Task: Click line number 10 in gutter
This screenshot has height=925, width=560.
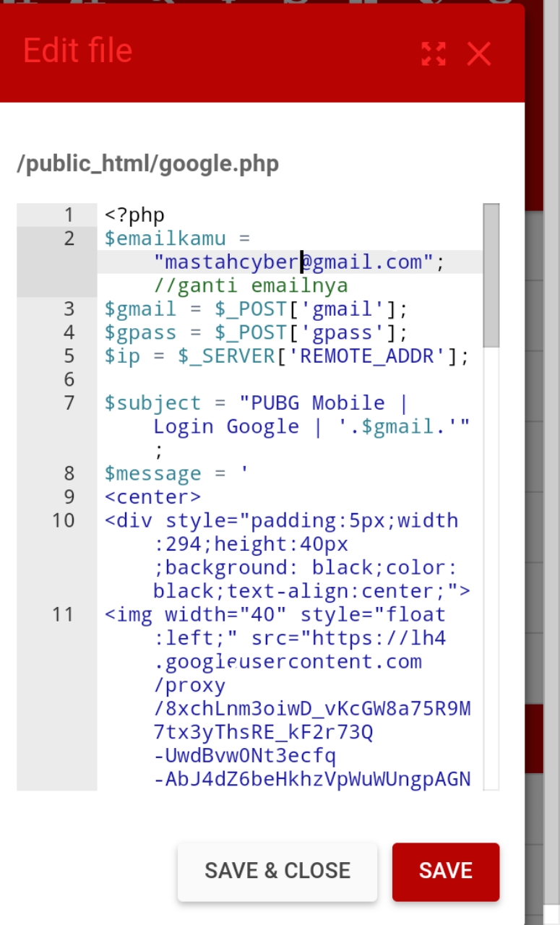Action: pos(63,520)
